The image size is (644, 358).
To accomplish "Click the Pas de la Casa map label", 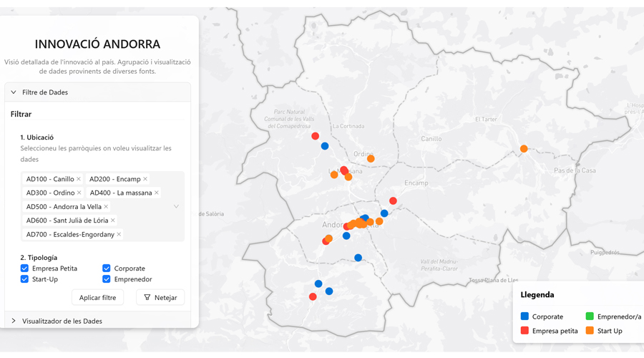I will [x=575, y=170].
